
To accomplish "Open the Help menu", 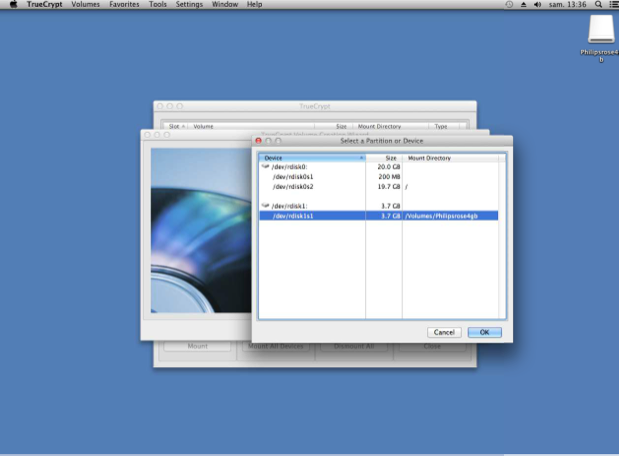I will coord(254,4).
